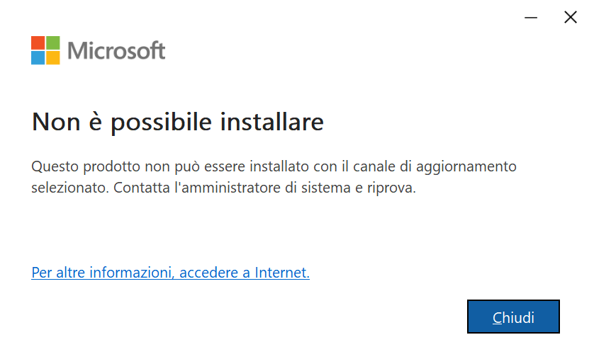The height and width of the screenshot is (364, 594).
Task: Click the blue square in Microsoft logo
Action: 38,58
